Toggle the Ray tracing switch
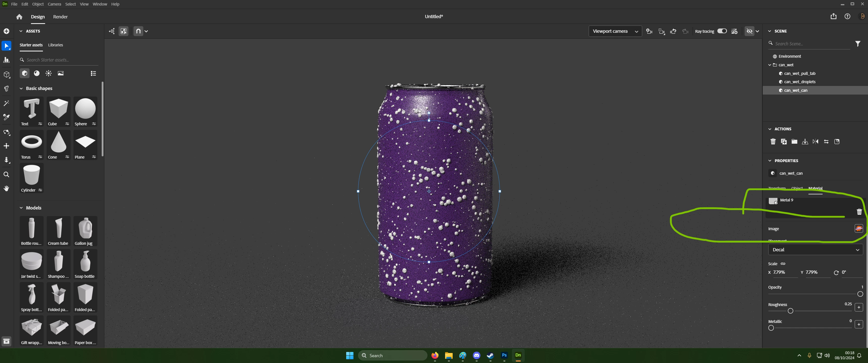Viewport: 868px width, 363px height. click(x=722, y=31)
